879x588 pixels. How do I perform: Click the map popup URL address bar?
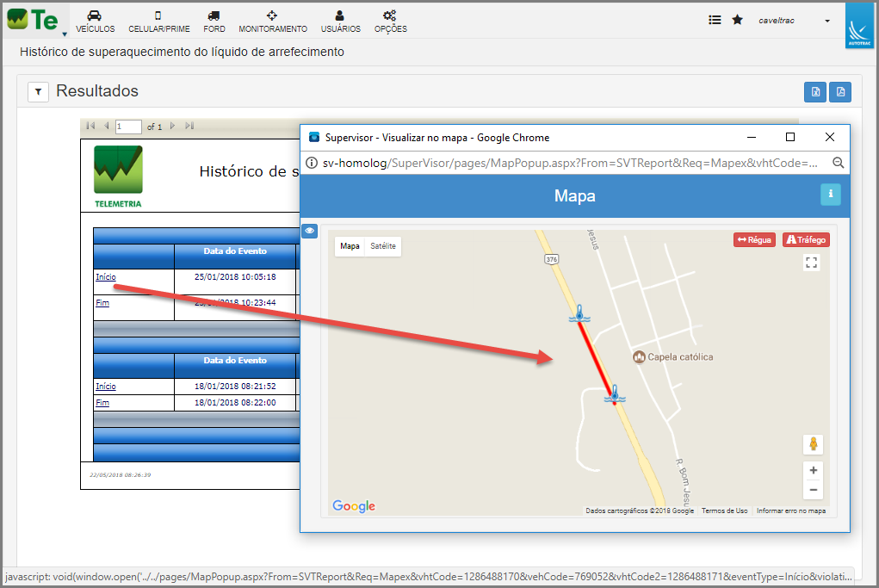pos(570,163)
